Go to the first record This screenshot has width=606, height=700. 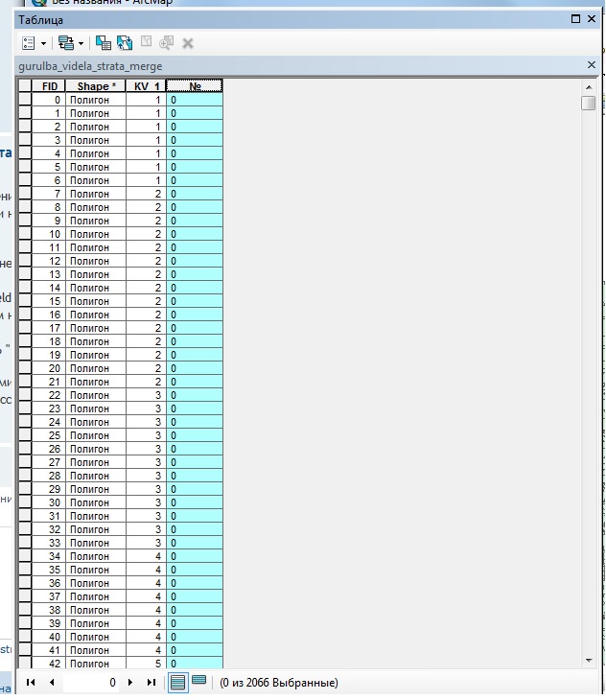[31, 683]
